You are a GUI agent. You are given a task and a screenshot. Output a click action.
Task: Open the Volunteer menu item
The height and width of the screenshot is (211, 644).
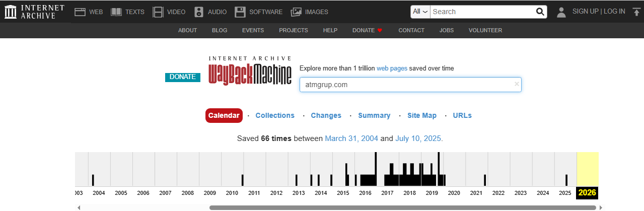point(485,30)
